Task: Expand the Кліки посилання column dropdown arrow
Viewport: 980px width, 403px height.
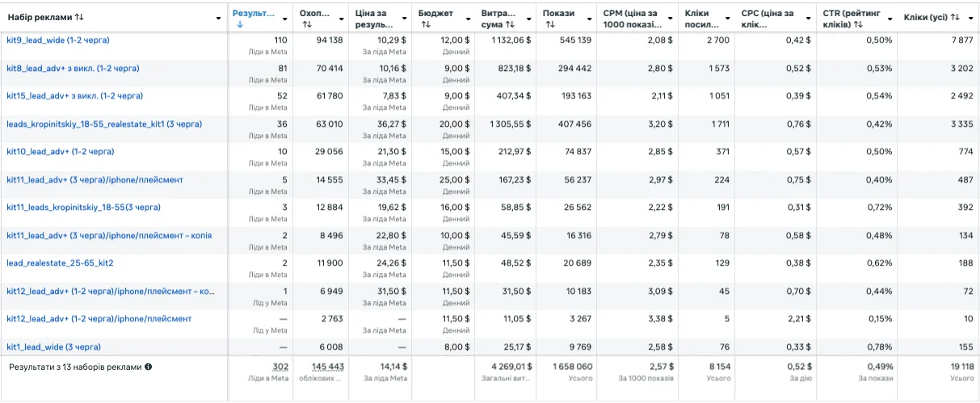Action: (x=727, y=19)
